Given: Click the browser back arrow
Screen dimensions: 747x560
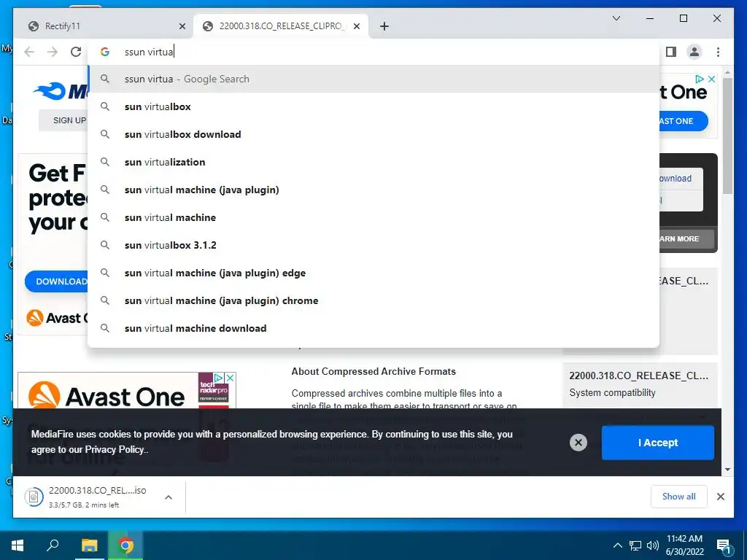Looking at the screenshot, I should coord(29,52).
